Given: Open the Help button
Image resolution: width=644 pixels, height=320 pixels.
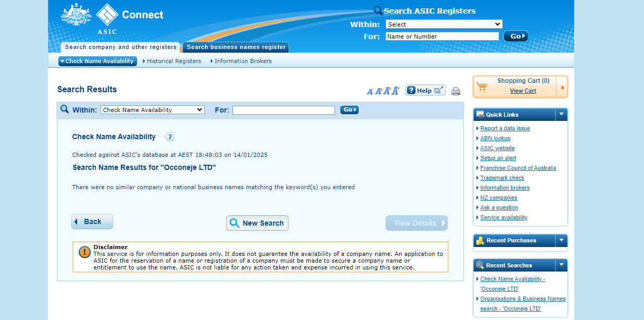Looking at the screenshot, I should click(x=425, y=90).
